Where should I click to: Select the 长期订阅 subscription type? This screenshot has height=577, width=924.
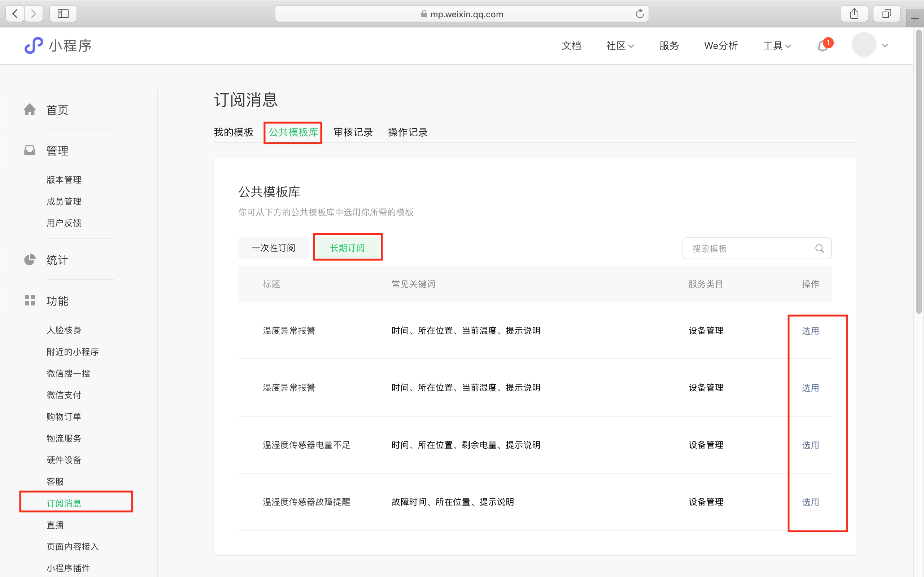347,248
